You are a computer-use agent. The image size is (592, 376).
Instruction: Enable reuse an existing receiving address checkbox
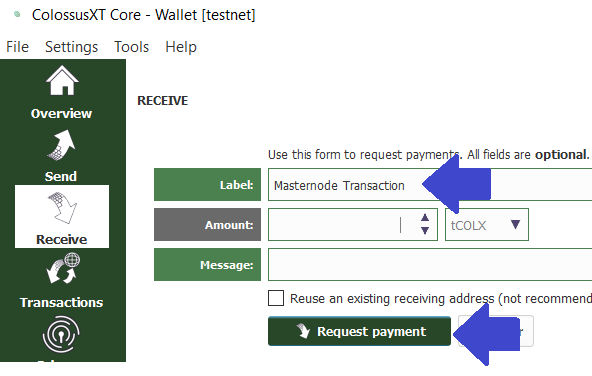[x=276, y=298]
